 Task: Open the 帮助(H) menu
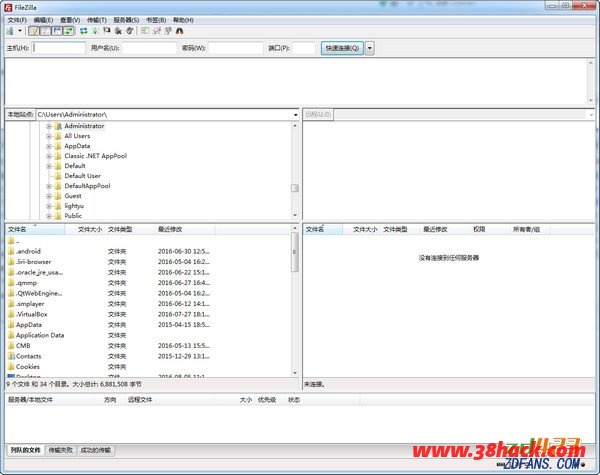[x=183, y=20]
